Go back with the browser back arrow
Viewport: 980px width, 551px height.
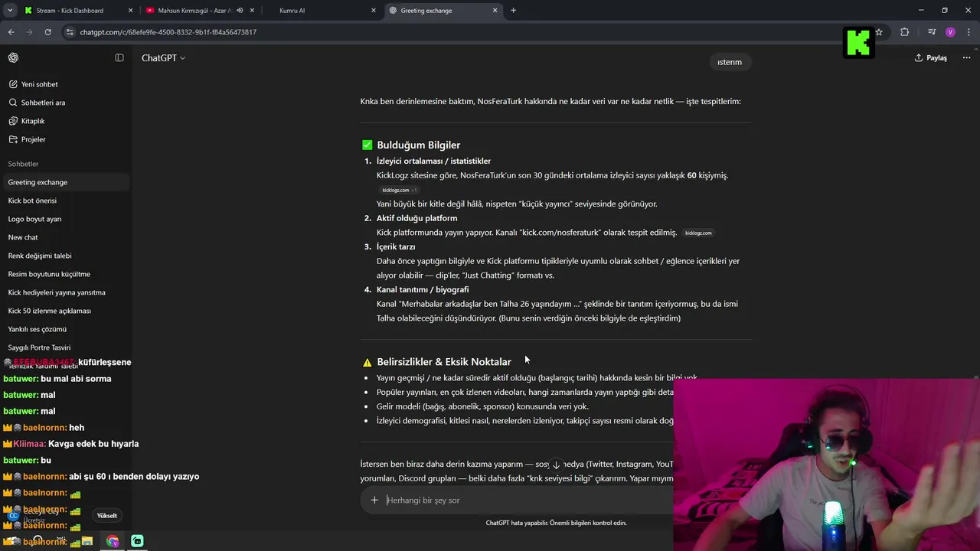pos(11,32)
